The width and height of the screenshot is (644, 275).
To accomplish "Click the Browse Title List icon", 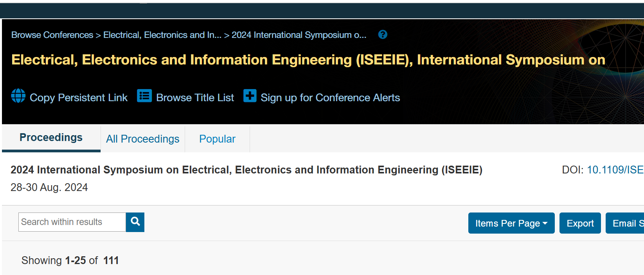I will [x=144, y=96].
